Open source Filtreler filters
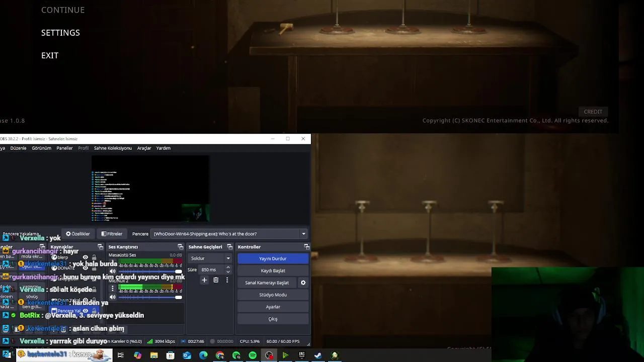The width and height of the screenshot is (644, 362). 112,234
